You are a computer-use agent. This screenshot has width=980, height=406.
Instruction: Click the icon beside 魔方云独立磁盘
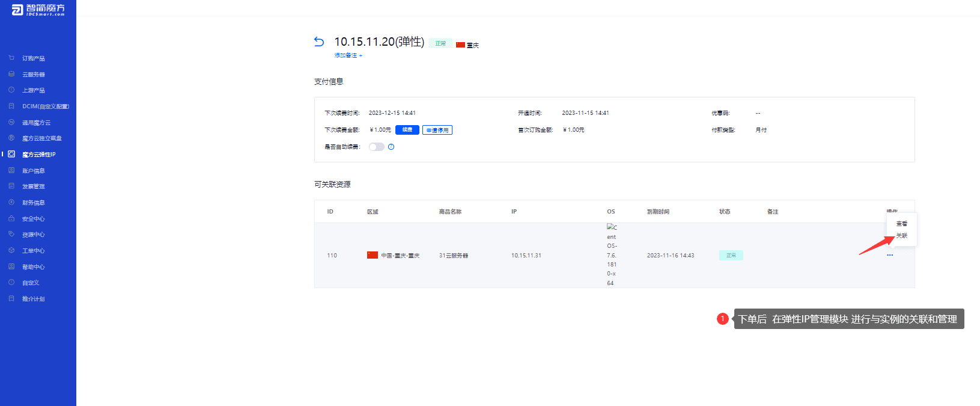pyautogui.click(x=11, y=138)
